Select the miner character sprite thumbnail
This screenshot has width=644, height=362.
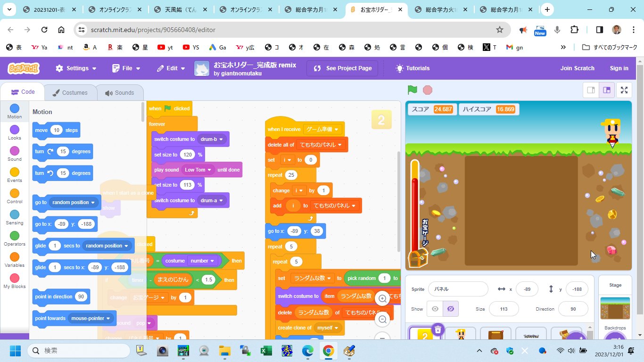coord(460,334)
